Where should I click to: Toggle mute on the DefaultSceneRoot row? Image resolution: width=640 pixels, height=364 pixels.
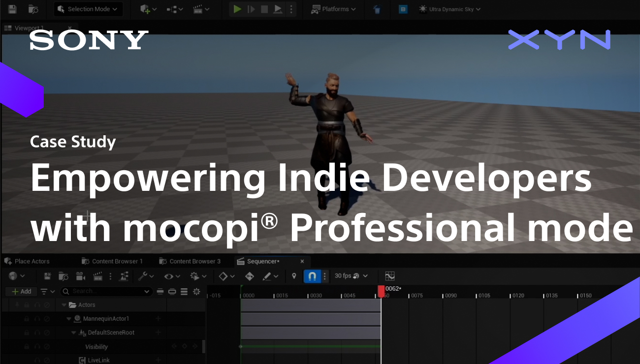coord(47,333)
